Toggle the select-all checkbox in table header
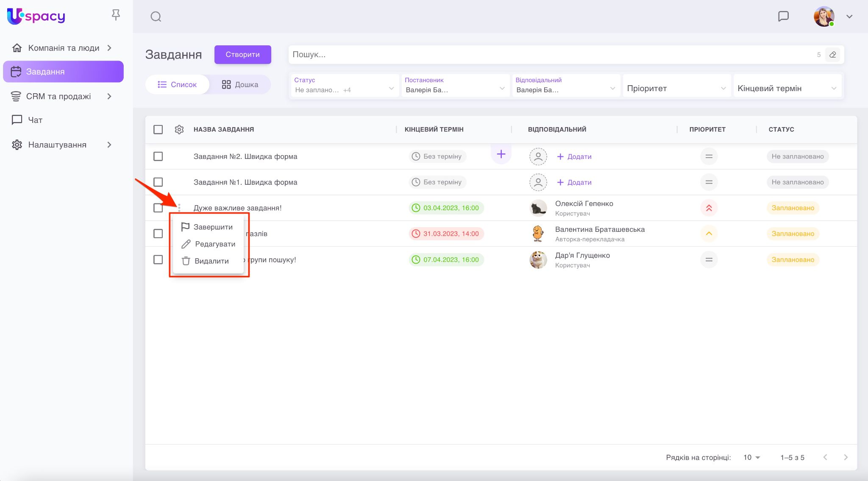 [158, 130]
